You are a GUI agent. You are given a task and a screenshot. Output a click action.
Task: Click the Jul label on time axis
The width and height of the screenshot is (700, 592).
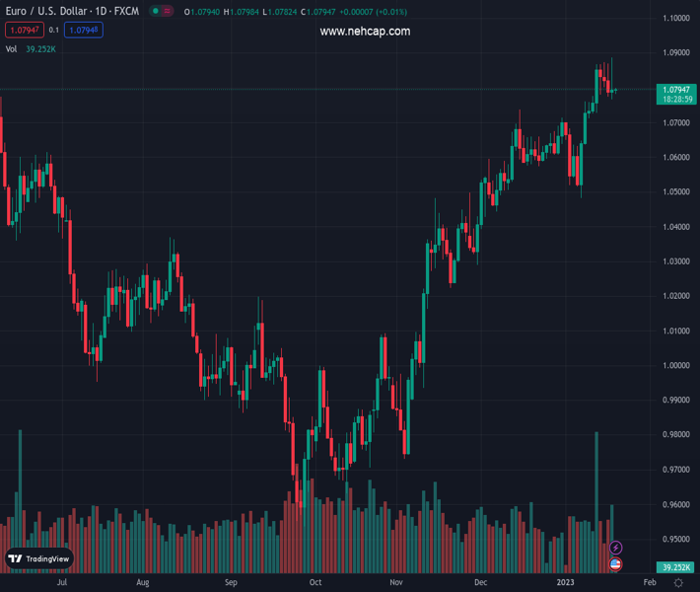(x=62, y=583)
